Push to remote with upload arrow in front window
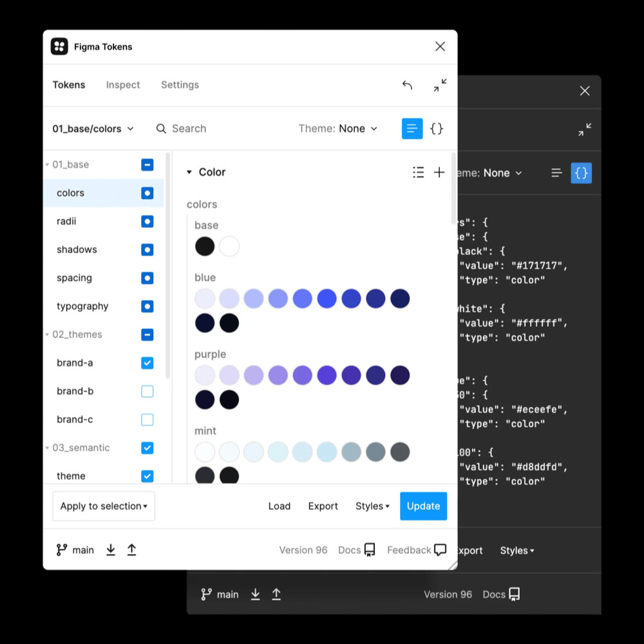644x644 pixels. coord(131,549)
